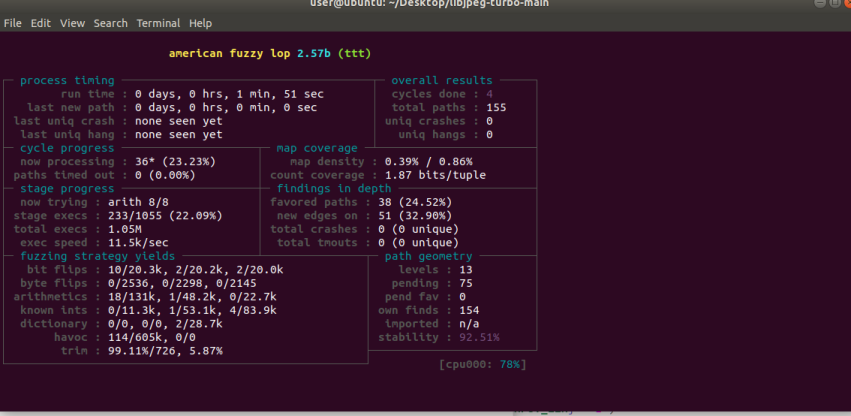Click the own finds value 154
Image resolution: width=851 pixels, height=416 pixels.
(x=469, y=311)
